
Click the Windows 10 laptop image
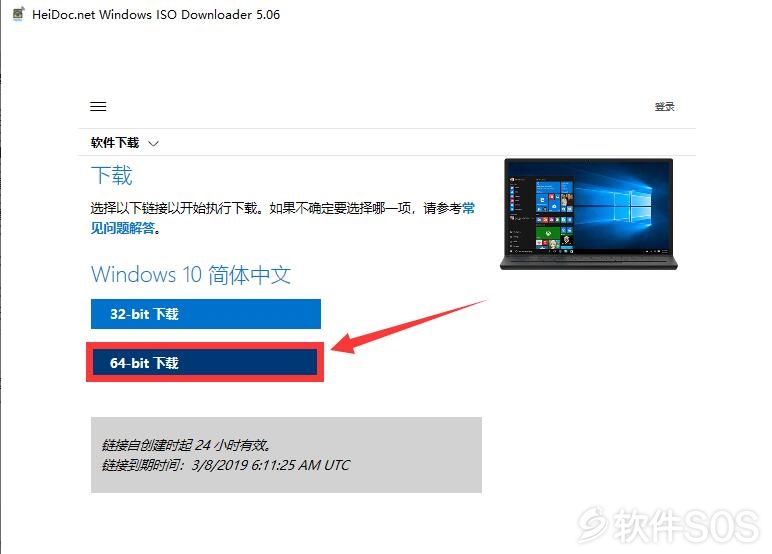tap(588, 214)
